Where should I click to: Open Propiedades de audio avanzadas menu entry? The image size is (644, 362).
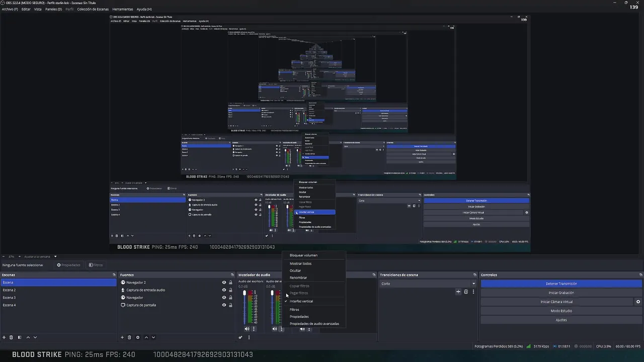(x=314, y=324)
